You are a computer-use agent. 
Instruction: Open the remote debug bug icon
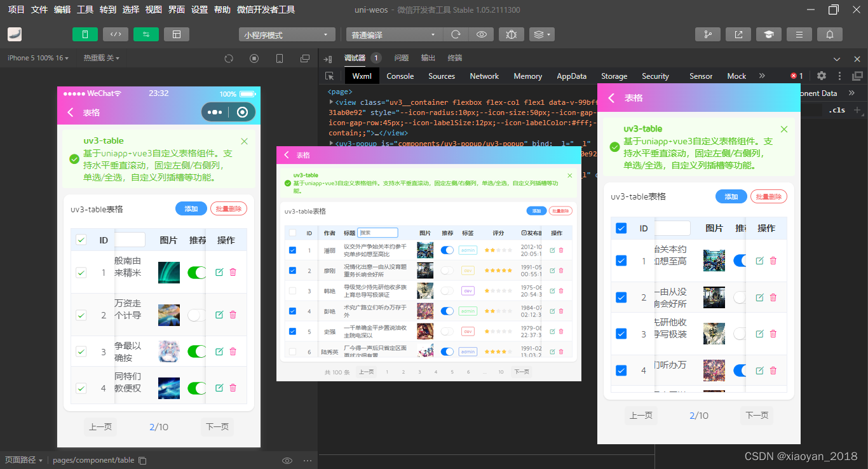(x=512, y=34)
